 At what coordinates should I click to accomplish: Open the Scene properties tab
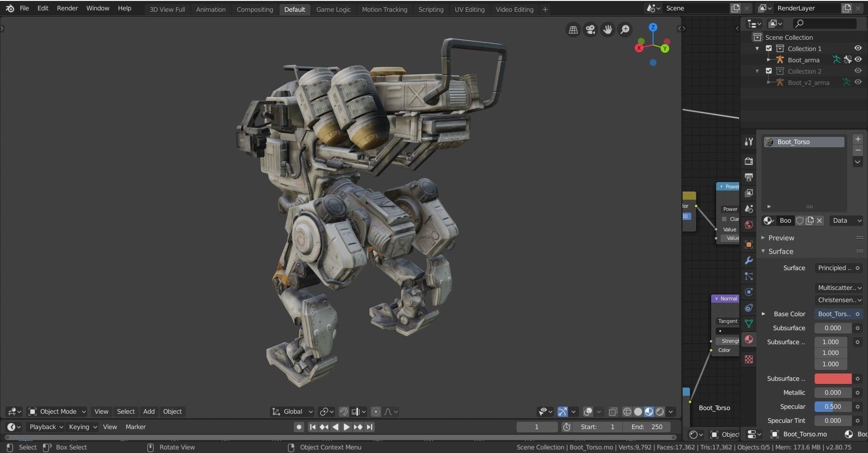pos(749,209)
